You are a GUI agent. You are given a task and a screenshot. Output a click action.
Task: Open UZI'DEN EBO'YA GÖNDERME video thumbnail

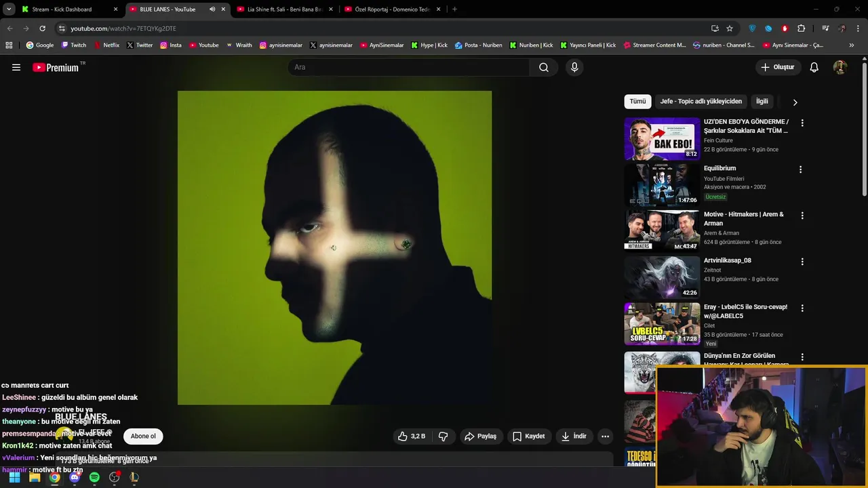pos(662,139)
